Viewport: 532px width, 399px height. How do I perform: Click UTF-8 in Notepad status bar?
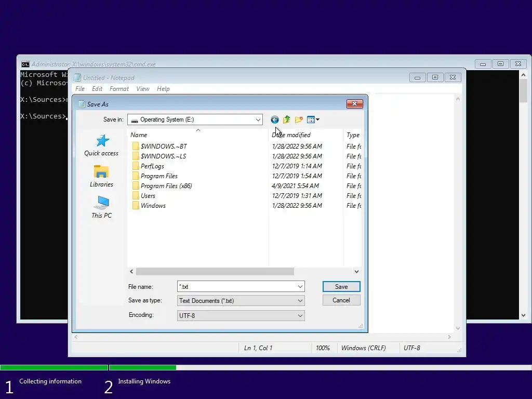412,348
